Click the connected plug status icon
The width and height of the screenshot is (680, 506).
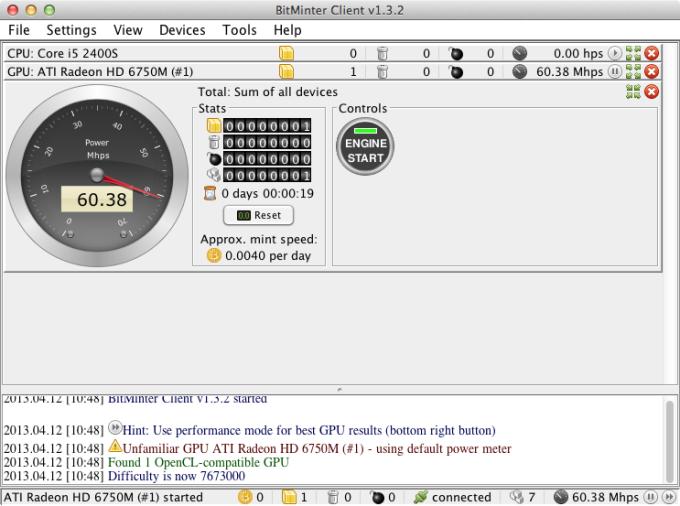[x=420, y=497]
